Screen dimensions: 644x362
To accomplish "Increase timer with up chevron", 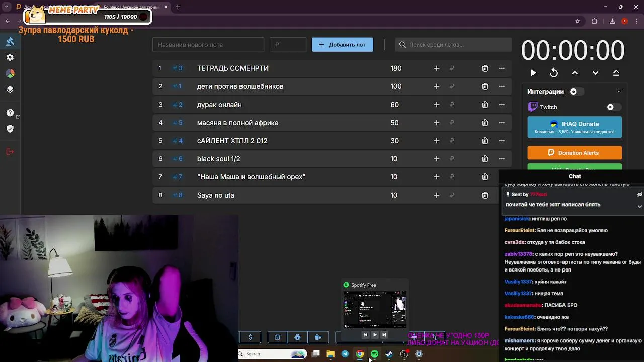I will click(x=575, y=73).
